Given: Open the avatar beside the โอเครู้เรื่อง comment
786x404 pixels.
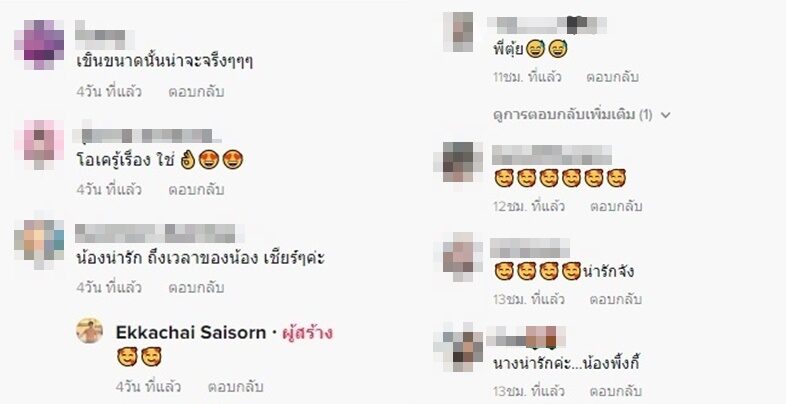Looking at the screenshot, I should point(40,144).
